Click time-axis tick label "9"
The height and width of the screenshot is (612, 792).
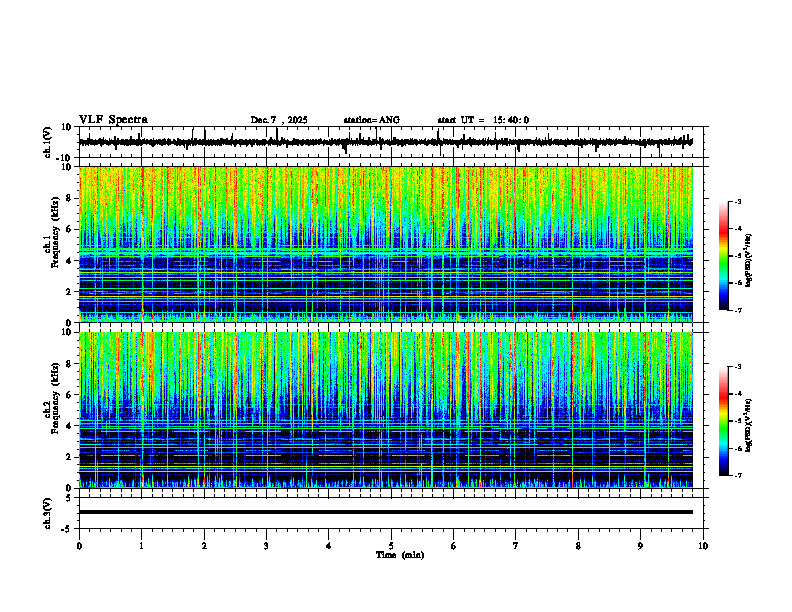pyautogui.click(x=640, y=546)
